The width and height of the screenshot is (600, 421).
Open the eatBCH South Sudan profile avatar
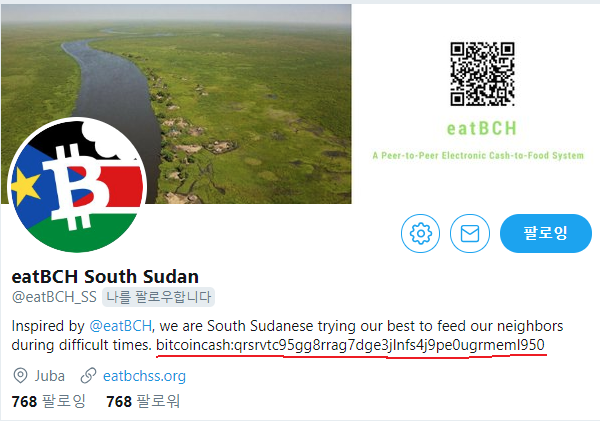pos(77,185)
